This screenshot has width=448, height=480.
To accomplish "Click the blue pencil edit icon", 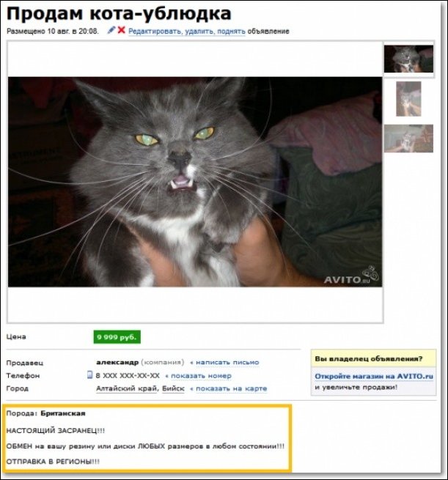I will point(111,30).
